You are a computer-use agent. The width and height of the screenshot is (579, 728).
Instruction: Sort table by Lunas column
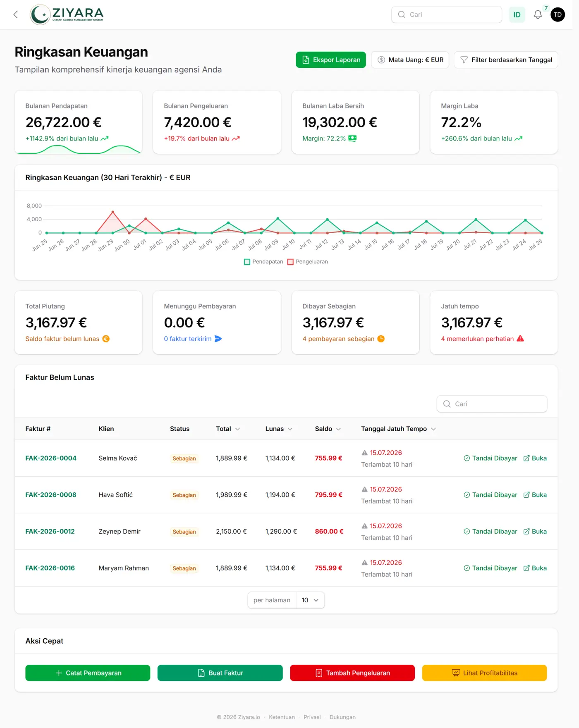279,429
